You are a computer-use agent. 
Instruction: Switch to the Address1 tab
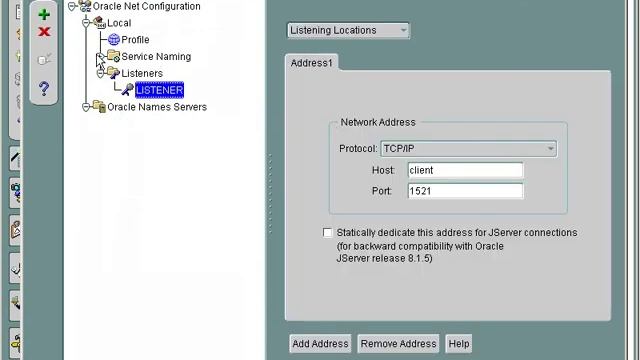311,63
